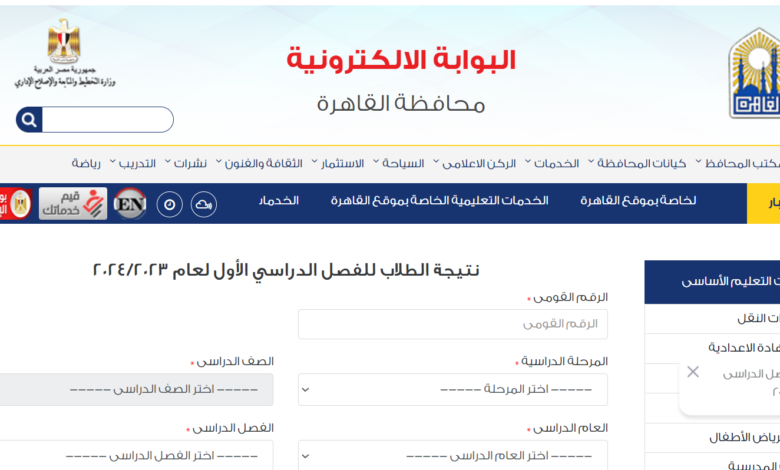
Task: Click الخدمات التعليمية الخاصة بموقع القاهرة ticker link
Action: [x=440, y=201]
